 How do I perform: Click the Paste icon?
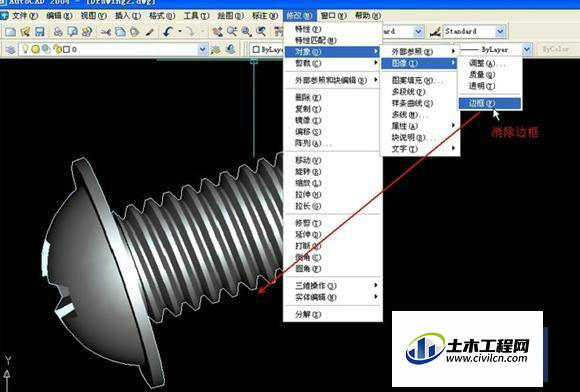[135, 32]
